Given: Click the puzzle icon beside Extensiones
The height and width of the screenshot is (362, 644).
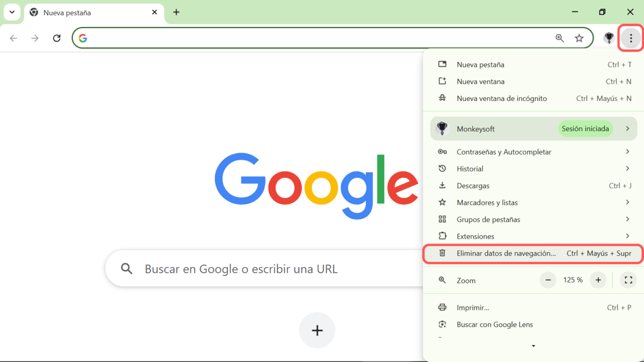Looking at the screenshot, I should tap(442, 236).
